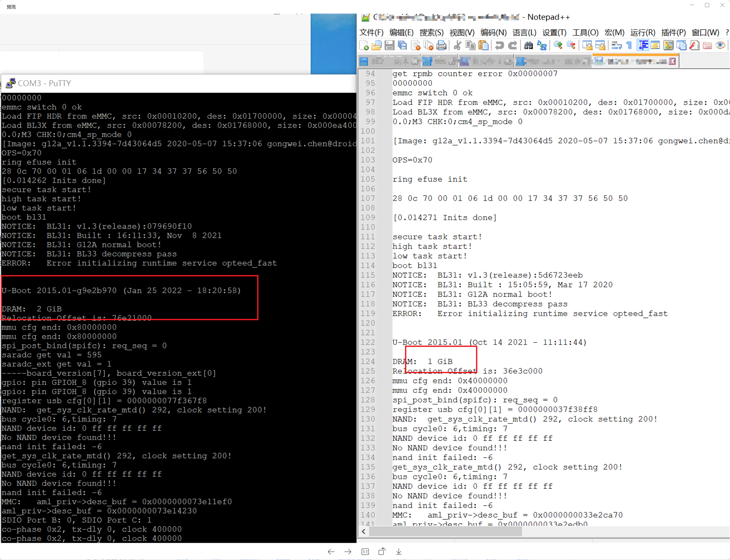The height and width of the screenshot is (560, 730).
Task: Download the image via download arrow
Action: coord(399,552)
